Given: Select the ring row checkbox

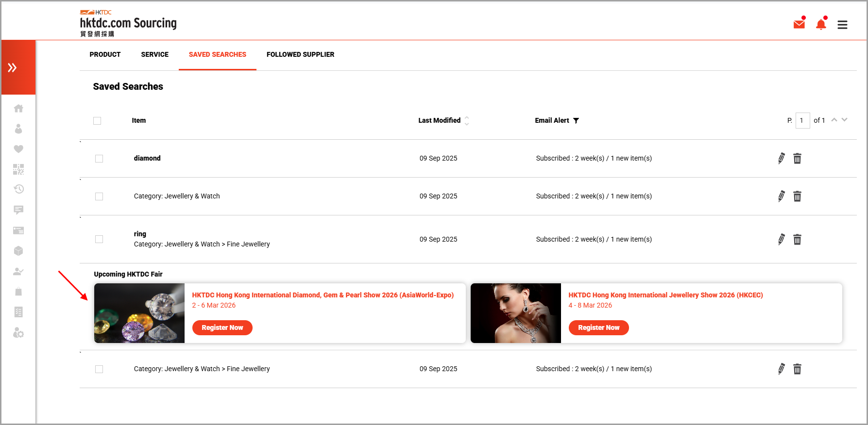Looking at the screenshot, I should pyautogui.click(x=99, y=239).
